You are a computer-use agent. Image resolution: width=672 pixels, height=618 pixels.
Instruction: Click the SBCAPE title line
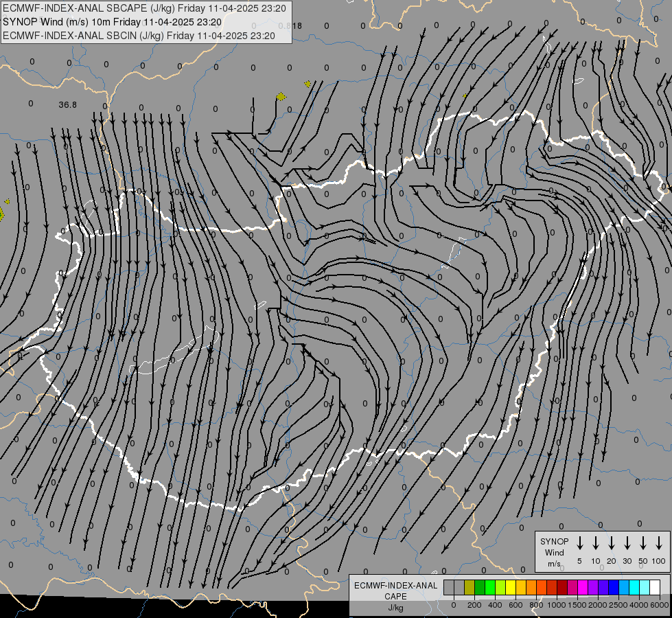click(x=144, y=8)
